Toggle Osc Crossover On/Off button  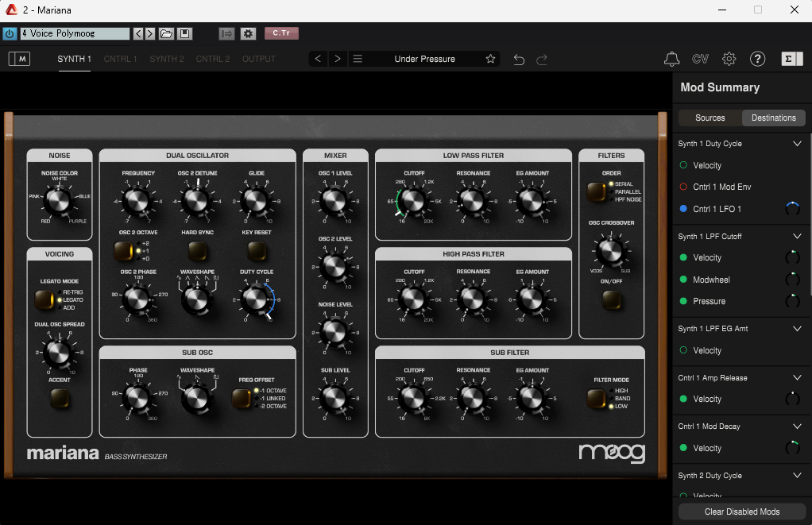point(611,299)
